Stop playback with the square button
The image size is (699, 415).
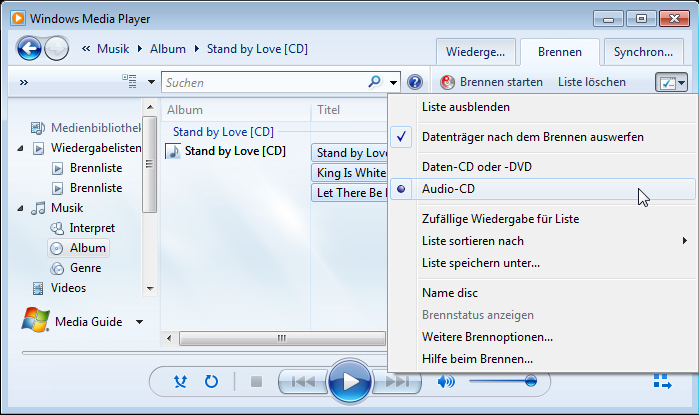tap(256, 382)
